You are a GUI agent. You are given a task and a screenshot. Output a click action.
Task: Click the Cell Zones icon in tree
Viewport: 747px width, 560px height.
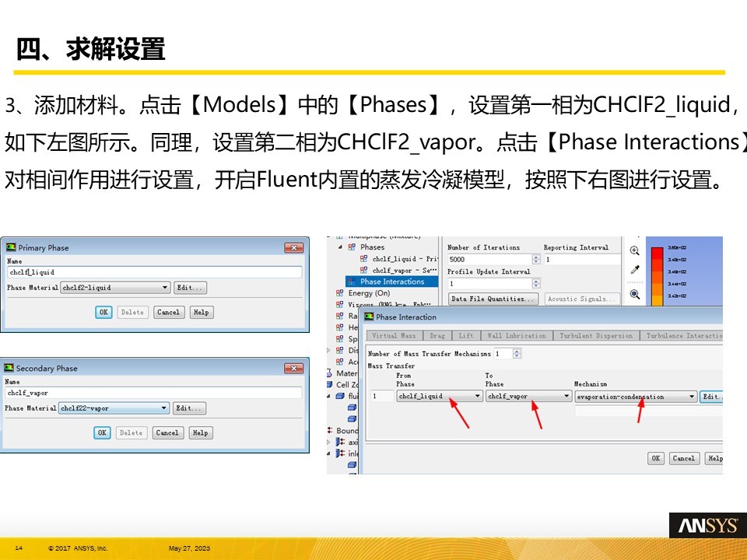(329, 384)
